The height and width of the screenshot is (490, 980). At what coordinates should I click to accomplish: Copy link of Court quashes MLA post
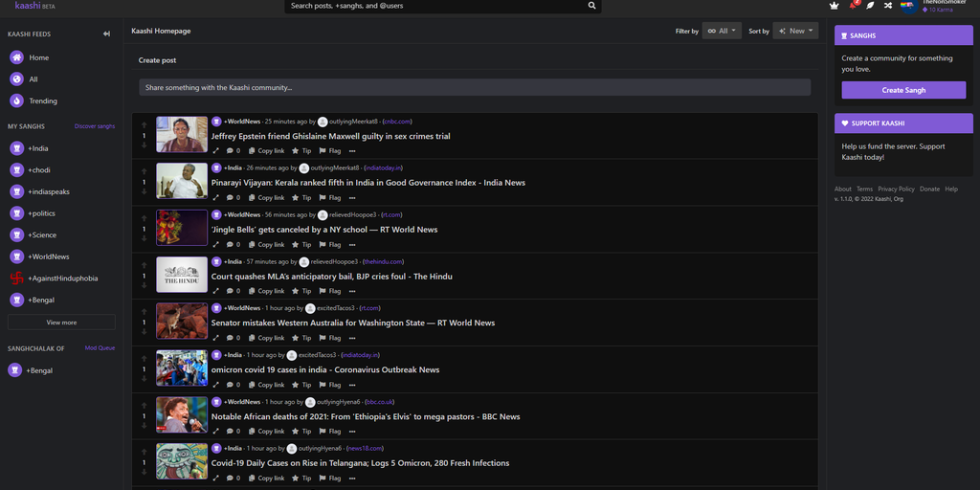click(266, 291)
